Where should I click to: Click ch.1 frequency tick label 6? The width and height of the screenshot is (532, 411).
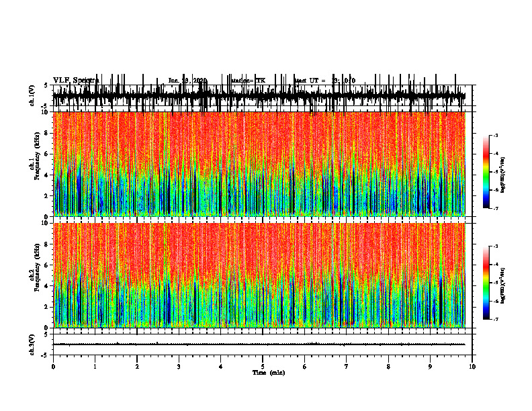coord(47,154)
